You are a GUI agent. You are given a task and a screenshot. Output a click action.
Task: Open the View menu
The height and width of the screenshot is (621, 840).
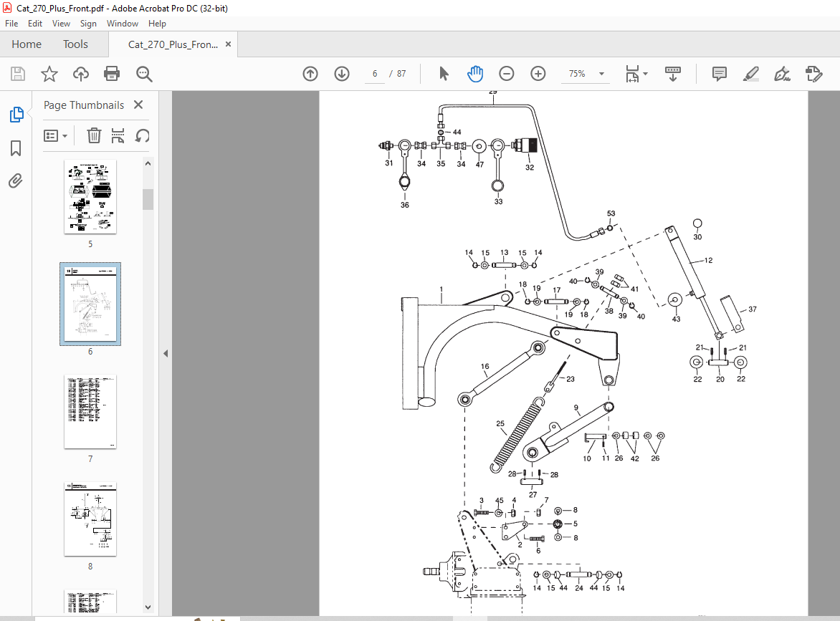point(61,24)
